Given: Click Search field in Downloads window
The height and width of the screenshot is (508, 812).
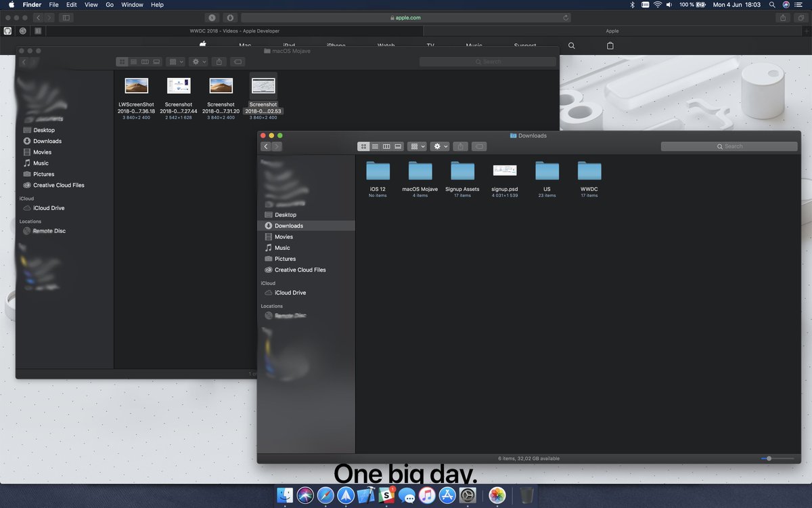Looking at the screenshot, I should 729,146.
